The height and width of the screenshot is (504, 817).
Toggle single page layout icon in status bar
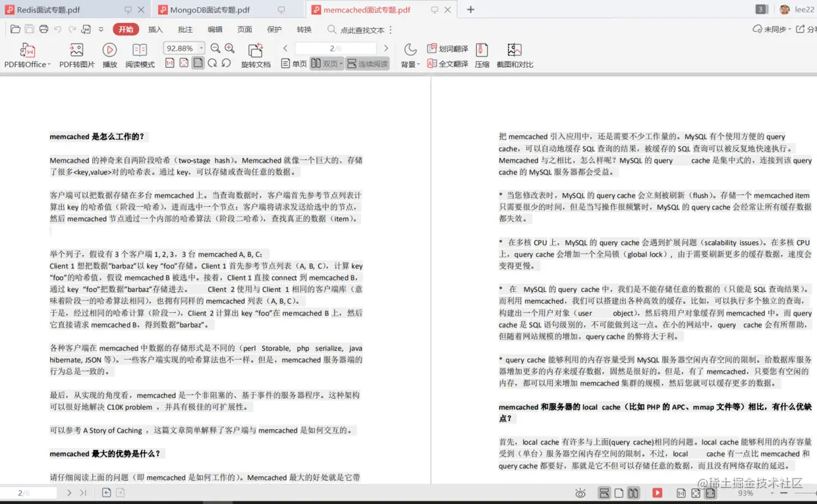click(619, 493)
